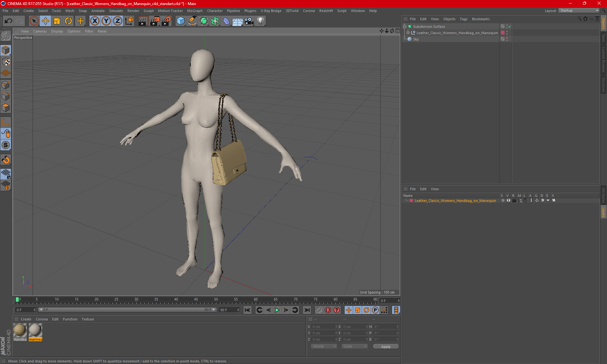
Task: Open the Sculpt menu
Action: click(x=148, y=11)
